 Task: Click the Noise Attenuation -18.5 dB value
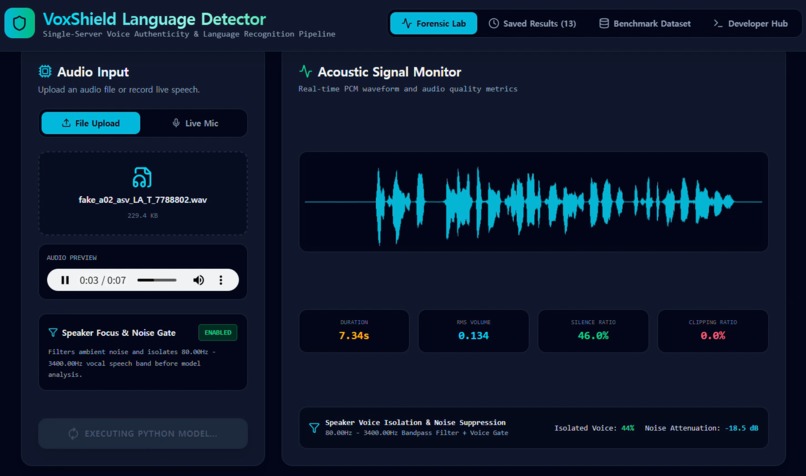click(742, 428)
